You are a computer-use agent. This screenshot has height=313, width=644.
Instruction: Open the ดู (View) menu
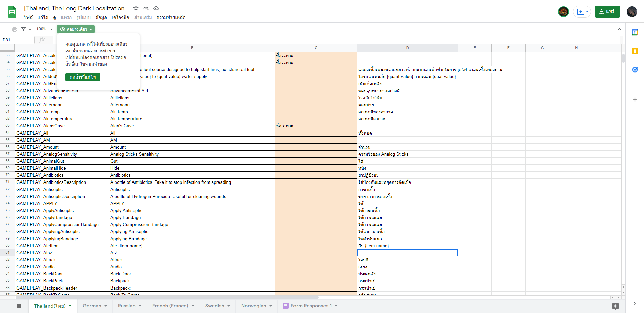55,17
